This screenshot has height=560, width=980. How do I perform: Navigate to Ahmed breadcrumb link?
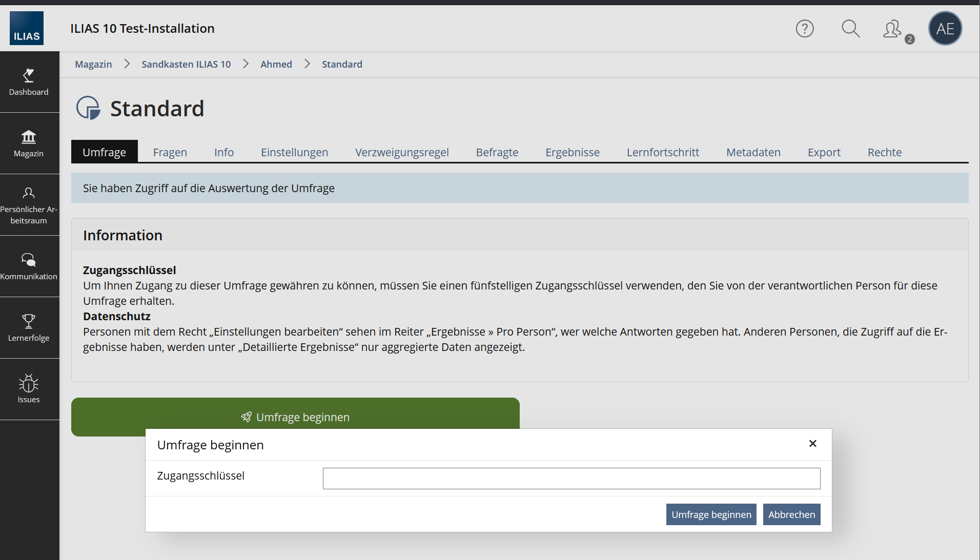276,64
